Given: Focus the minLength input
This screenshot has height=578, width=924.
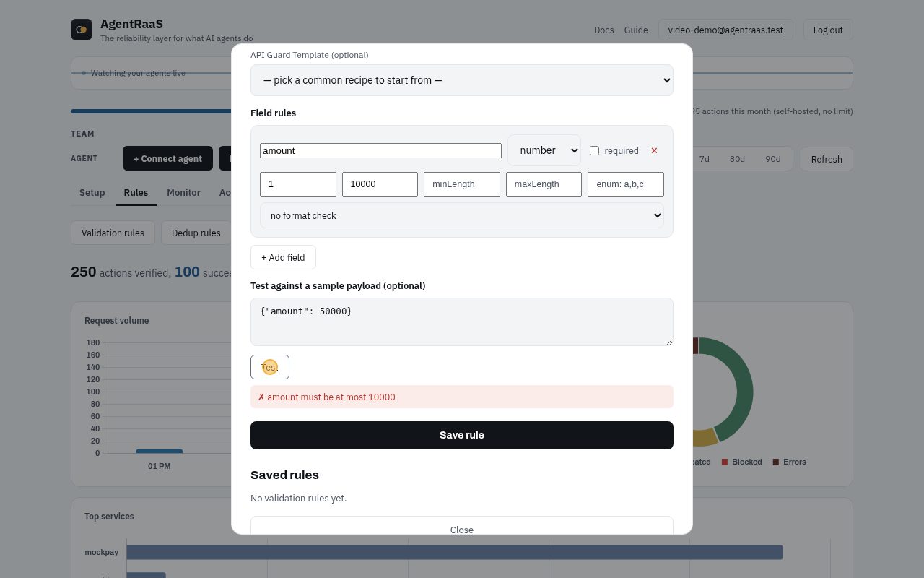Looking at the screenshot, I should (462, 184).
